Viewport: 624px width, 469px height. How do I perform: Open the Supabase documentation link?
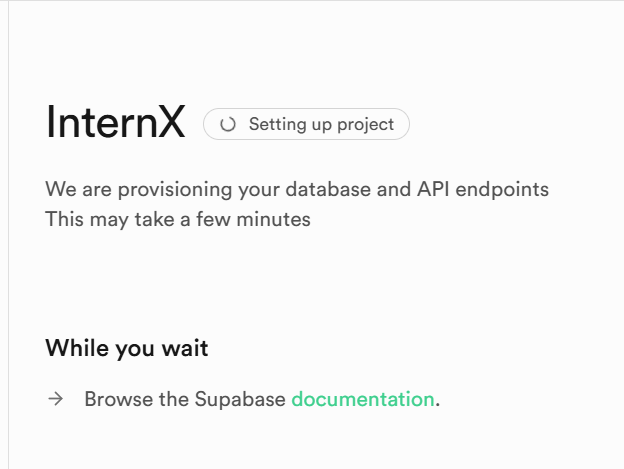(x=362, y=399)
